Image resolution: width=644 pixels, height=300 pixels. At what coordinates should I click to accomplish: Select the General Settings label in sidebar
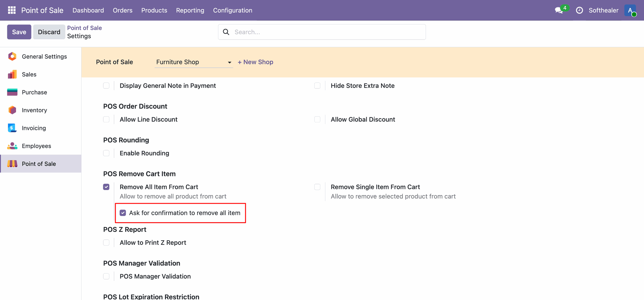click(x=44, y=56)
